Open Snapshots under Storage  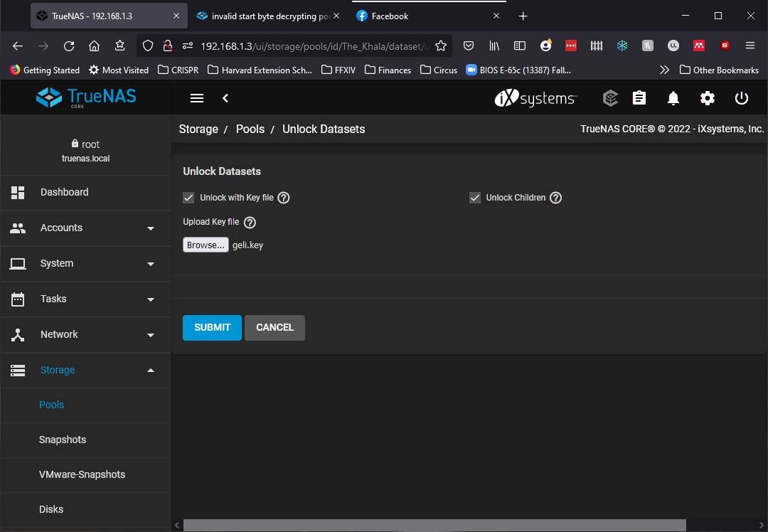point(63,440)
